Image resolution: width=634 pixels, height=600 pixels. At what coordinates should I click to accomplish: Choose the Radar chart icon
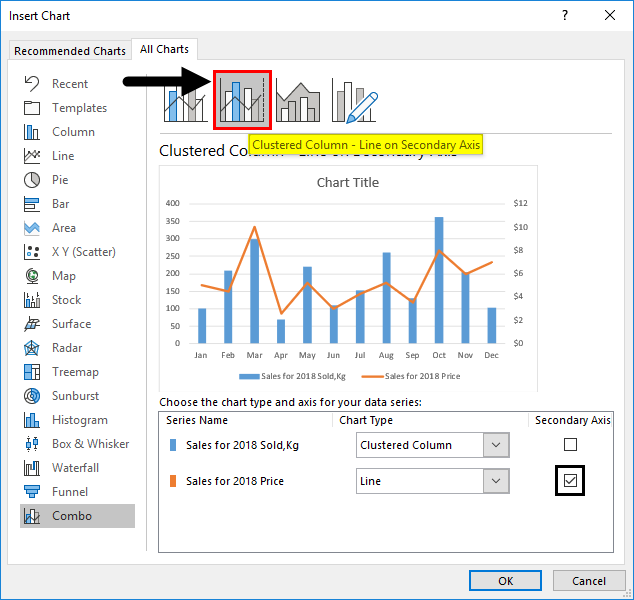coord(32,348)
